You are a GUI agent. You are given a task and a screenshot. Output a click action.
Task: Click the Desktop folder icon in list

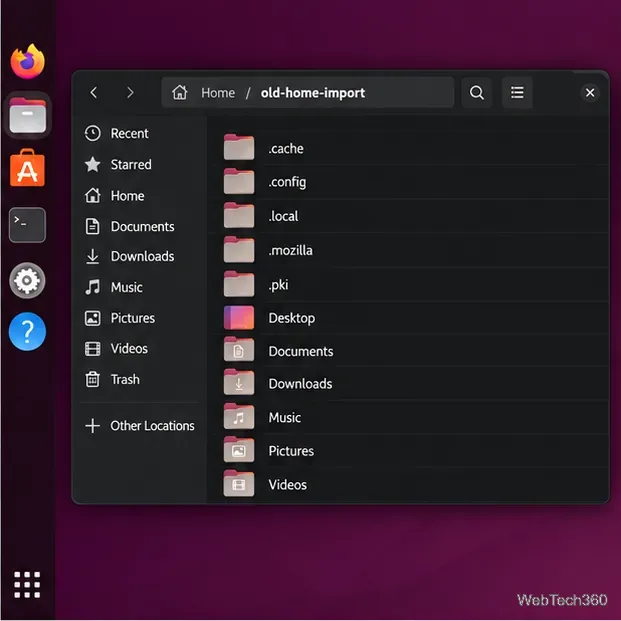(239, 318)
